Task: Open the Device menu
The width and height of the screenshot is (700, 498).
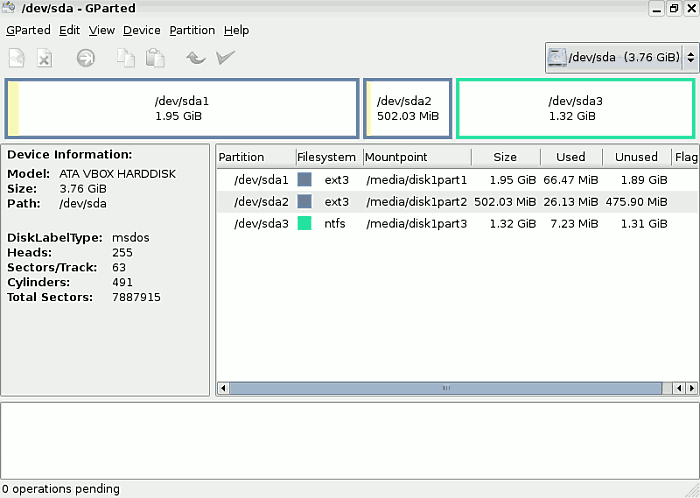Action: pos(141,30)
